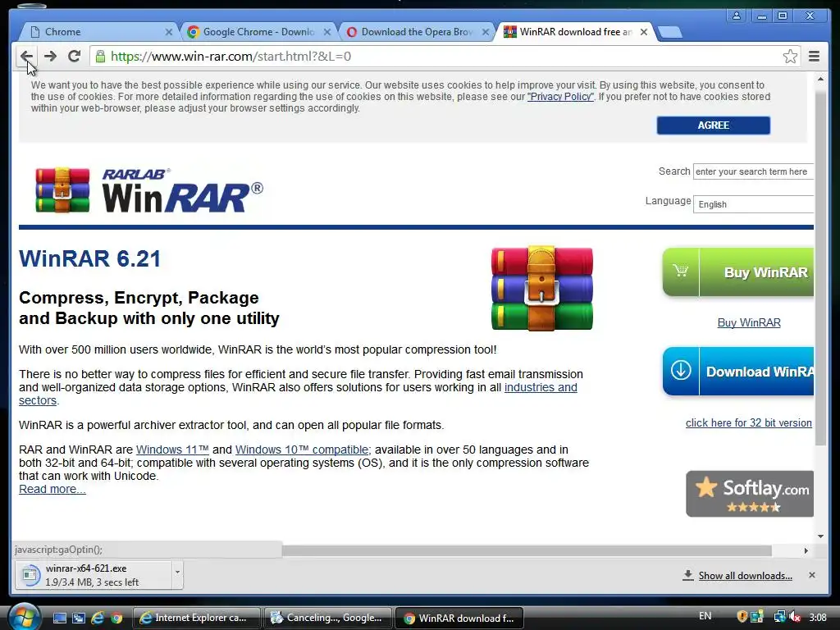This screenshot has width=840, height=630.
Task: Click into the site search field
Action: point(753,171)
